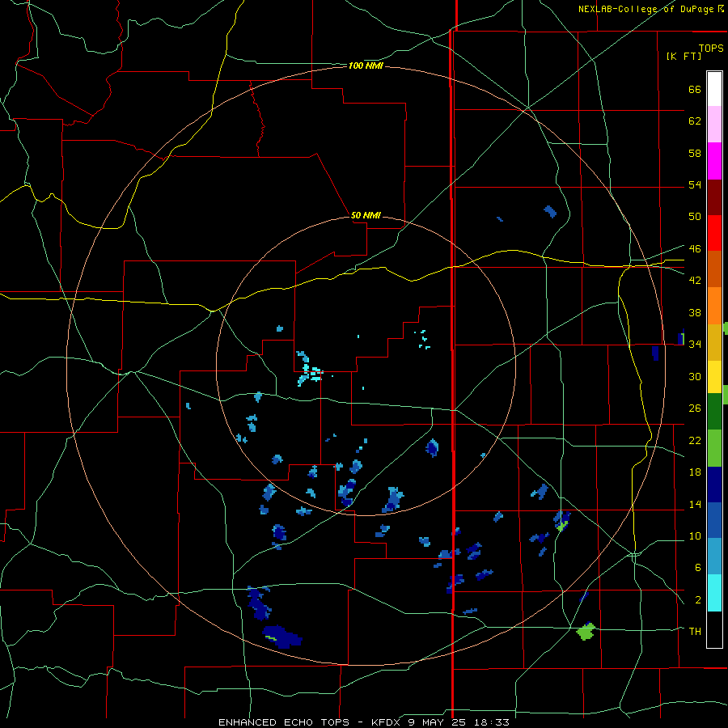
Task: Pick the magenta band in the legend
Action: [714, 161]
